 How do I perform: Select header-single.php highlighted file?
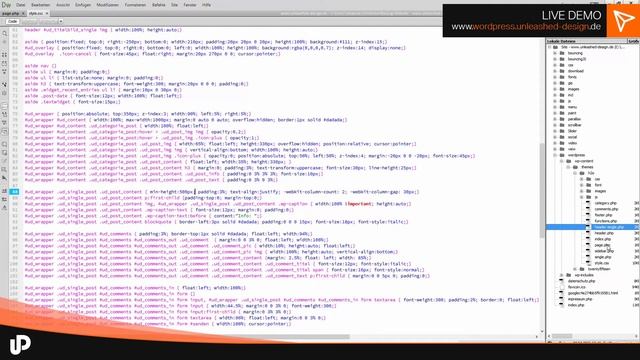609,227
